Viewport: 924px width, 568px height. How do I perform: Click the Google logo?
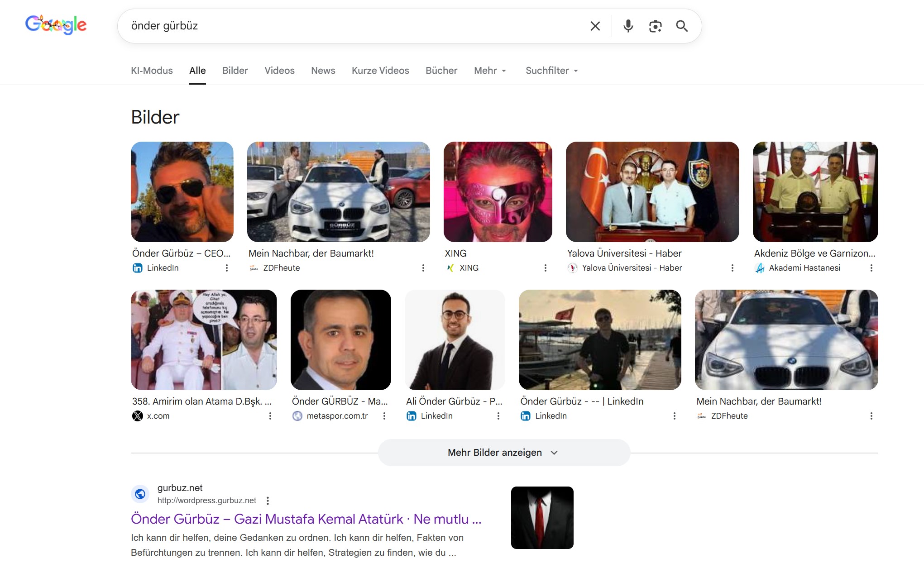tap(56, 25)
